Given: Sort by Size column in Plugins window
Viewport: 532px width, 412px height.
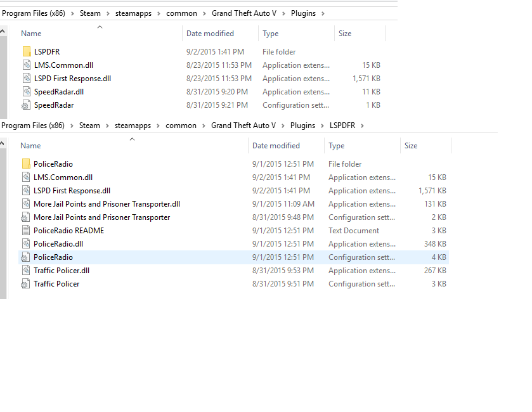Looking at the screenshot, I should click(x=345, y=34).
